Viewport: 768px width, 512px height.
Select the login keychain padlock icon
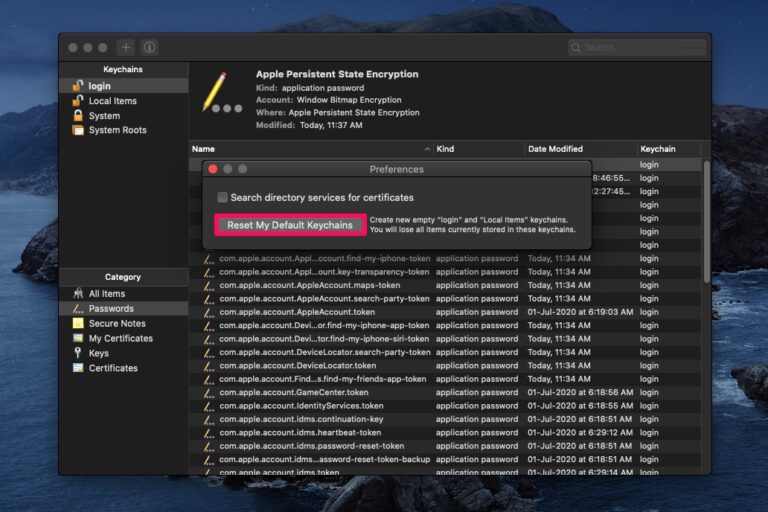(x=77, y=86)
